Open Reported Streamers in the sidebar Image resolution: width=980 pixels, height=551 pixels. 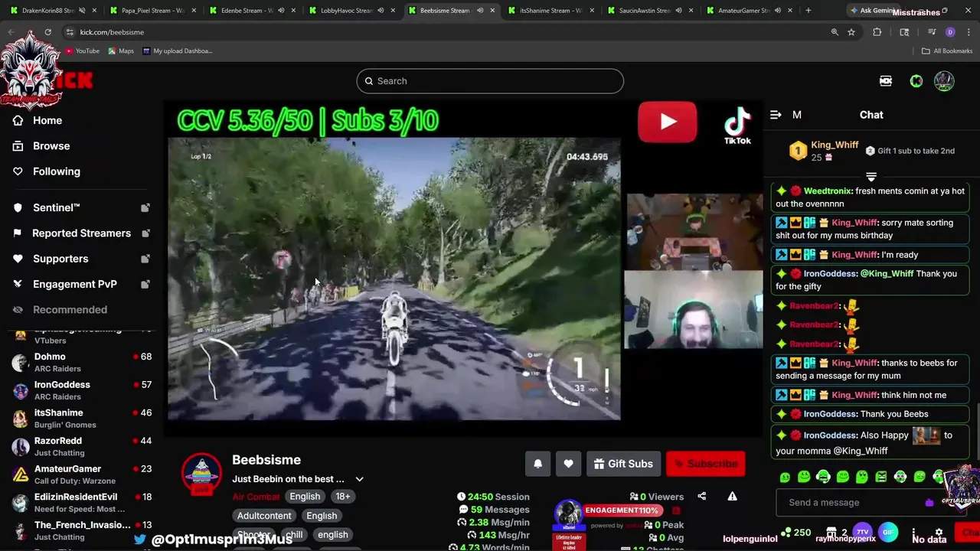(81, 233)
